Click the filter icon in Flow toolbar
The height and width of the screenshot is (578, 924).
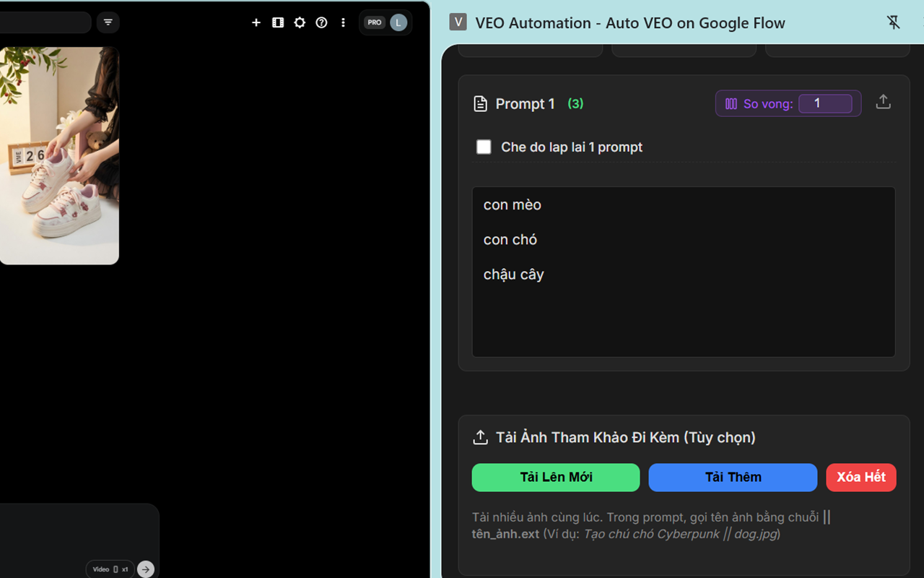tap(108, 22)
